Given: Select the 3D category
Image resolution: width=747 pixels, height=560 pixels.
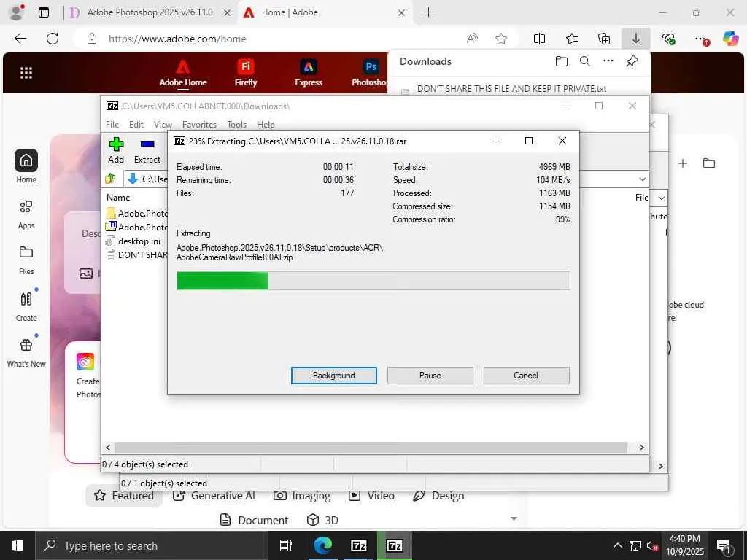Looking at the screenshot, I should (322, 520).
